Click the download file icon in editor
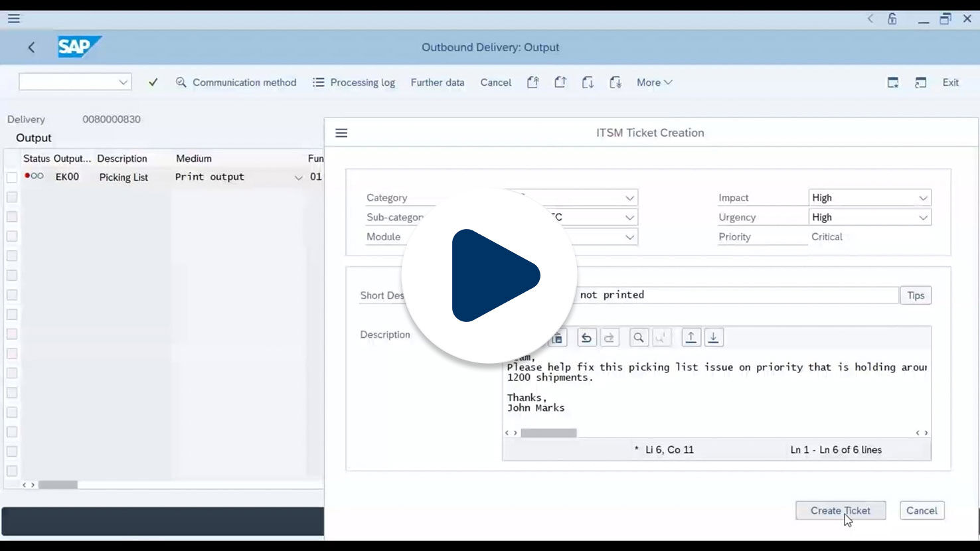980x551 pixels. pyautogui.click(x=713, y=338)
